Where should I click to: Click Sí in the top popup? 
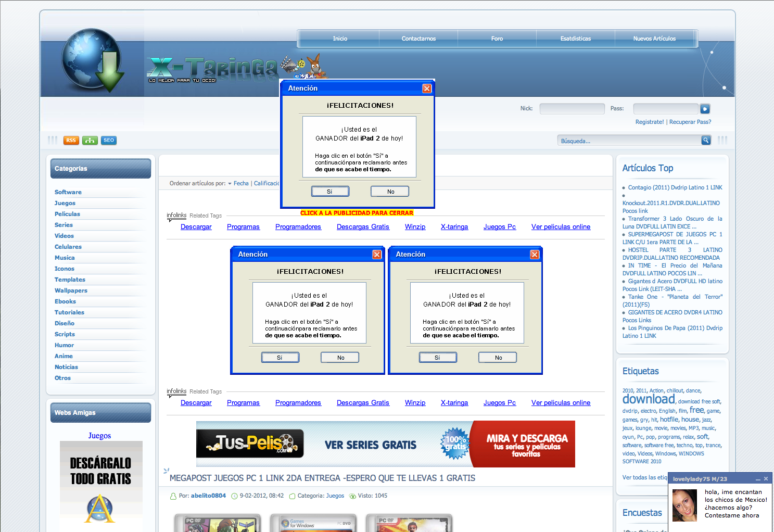330,192
